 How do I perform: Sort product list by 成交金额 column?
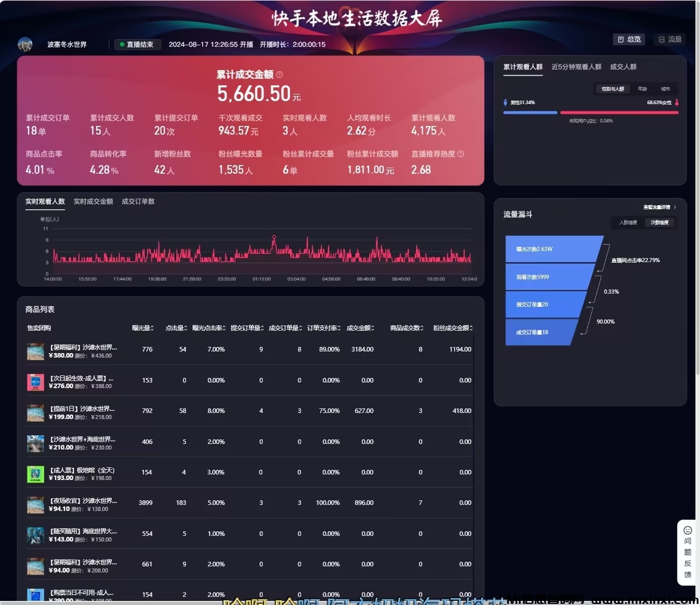[x=360, y=328]
